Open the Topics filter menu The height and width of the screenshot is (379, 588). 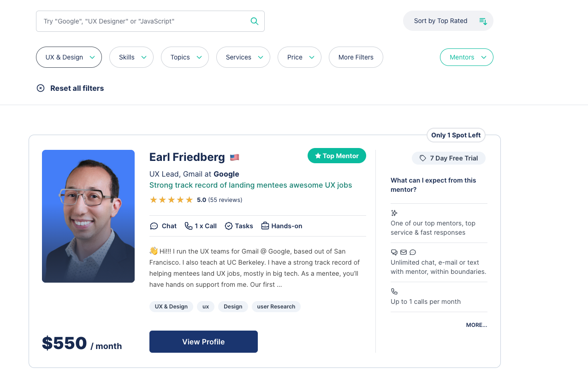tap(184, 57)
